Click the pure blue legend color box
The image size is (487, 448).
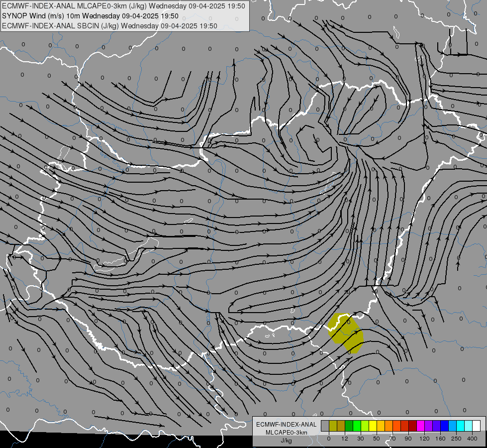(444, 426)
